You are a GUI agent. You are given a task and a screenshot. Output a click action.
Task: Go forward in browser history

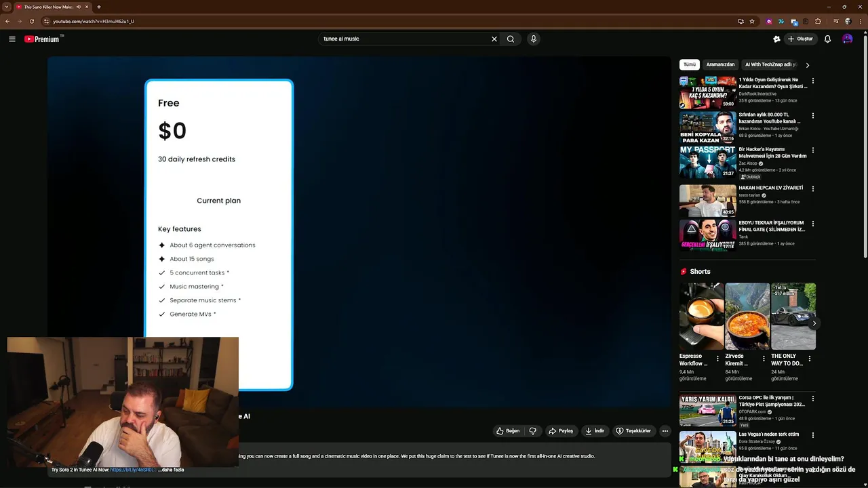pos(20,21)
